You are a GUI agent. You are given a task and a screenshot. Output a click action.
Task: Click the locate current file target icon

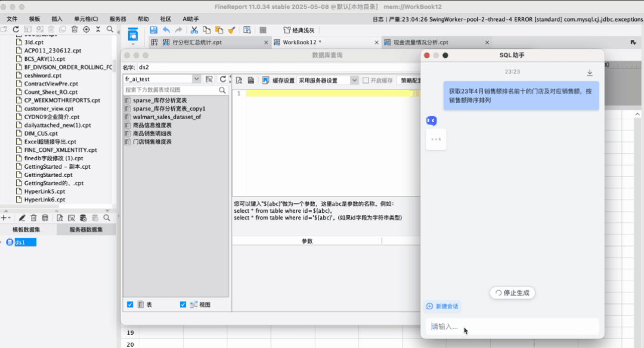[86, 29]
